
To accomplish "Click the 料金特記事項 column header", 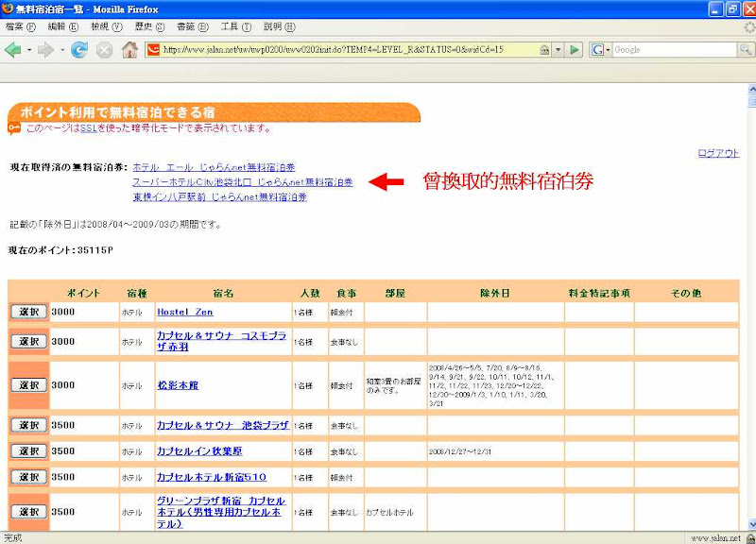I will [599, 293].
